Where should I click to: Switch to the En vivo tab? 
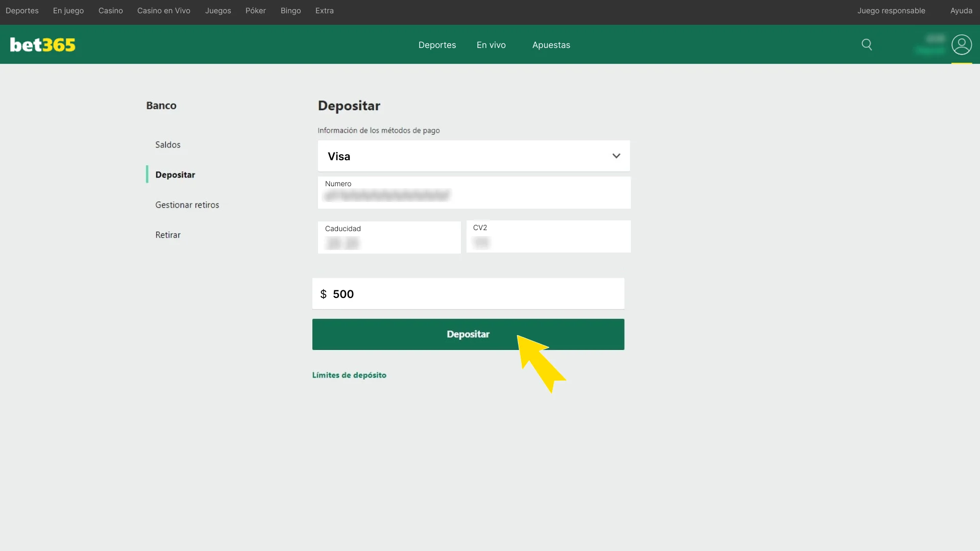click(x=491, y=45)
